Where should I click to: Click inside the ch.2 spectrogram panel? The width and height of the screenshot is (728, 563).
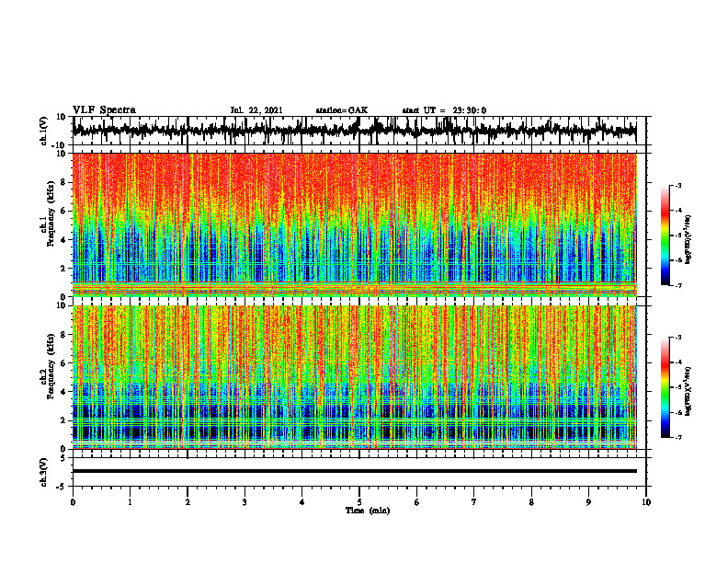coord(354,377)
